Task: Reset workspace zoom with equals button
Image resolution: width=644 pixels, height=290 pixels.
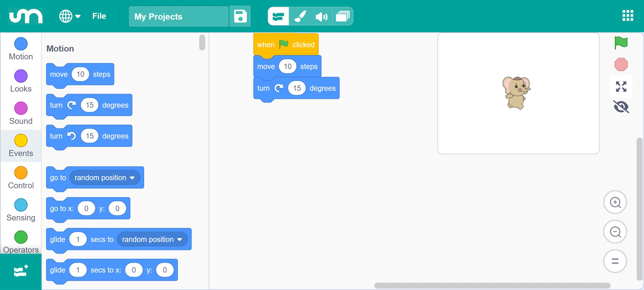Action: click(x=615, y=261)
